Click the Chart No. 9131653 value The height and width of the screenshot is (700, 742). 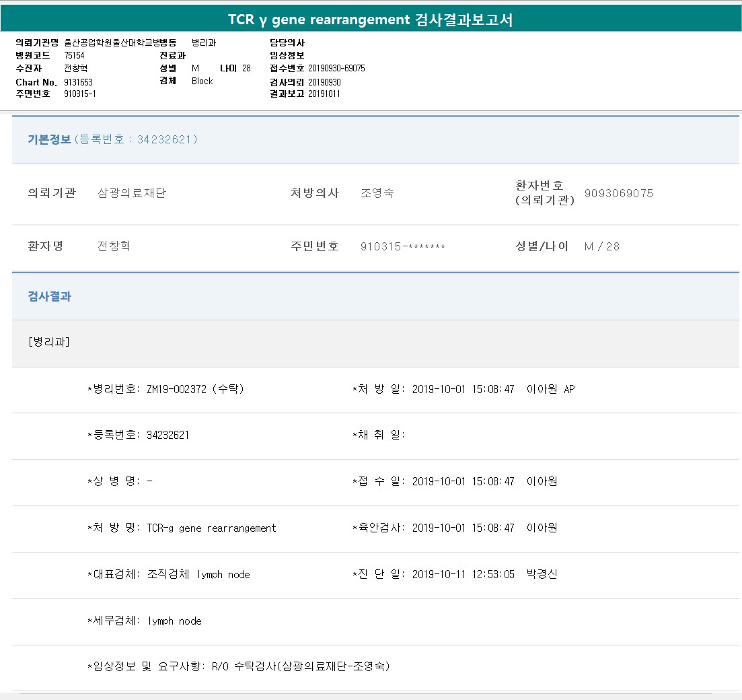click(78, 82)
